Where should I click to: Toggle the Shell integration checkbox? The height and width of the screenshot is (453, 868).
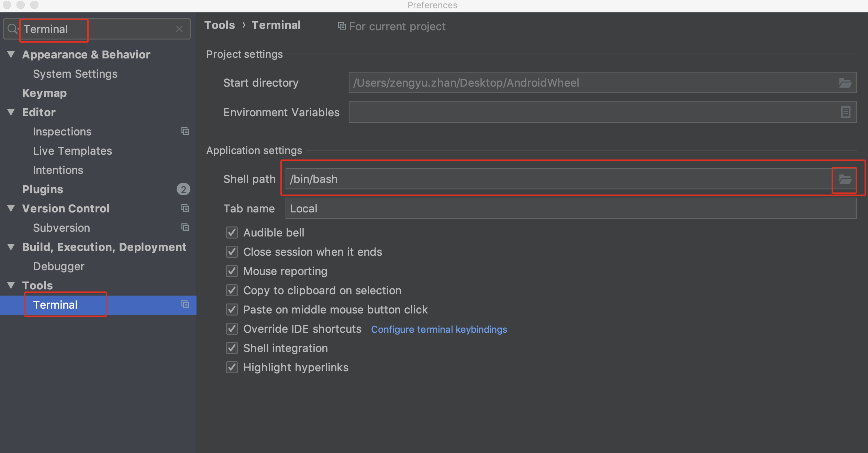click(x=232, y=348)
